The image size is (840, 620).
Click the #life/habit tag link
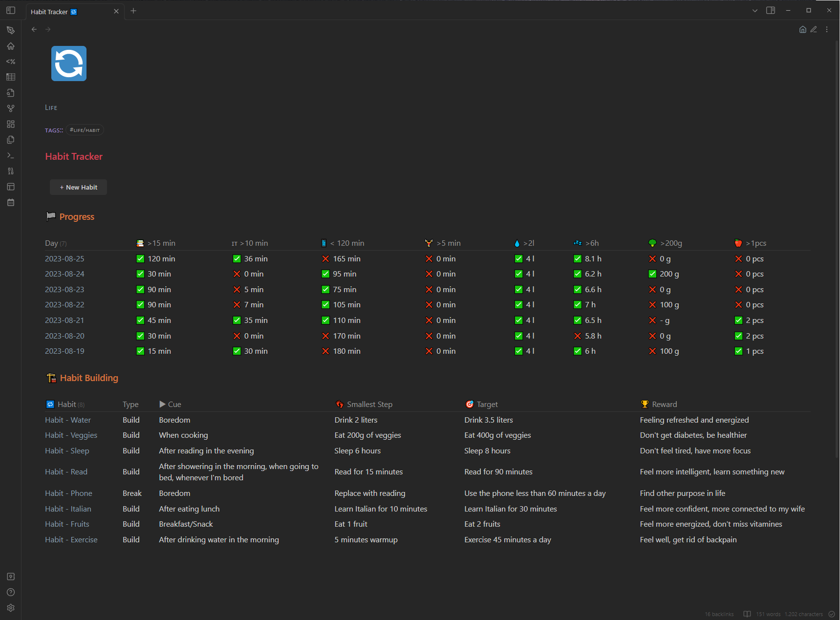(85, 130)
